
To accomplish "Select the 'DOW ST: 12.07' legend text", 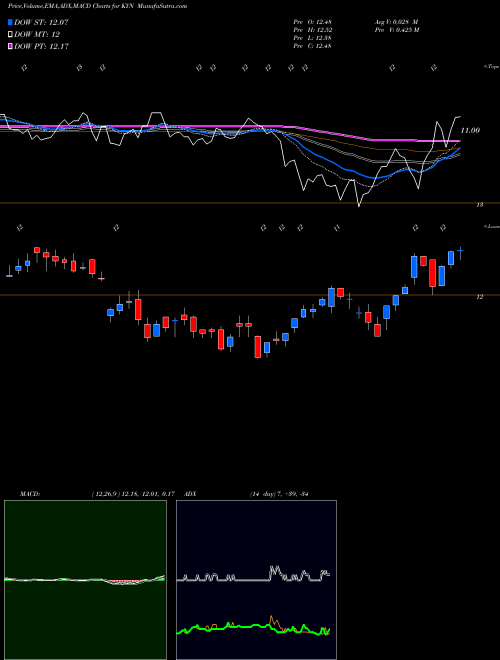I will (41, 22).
